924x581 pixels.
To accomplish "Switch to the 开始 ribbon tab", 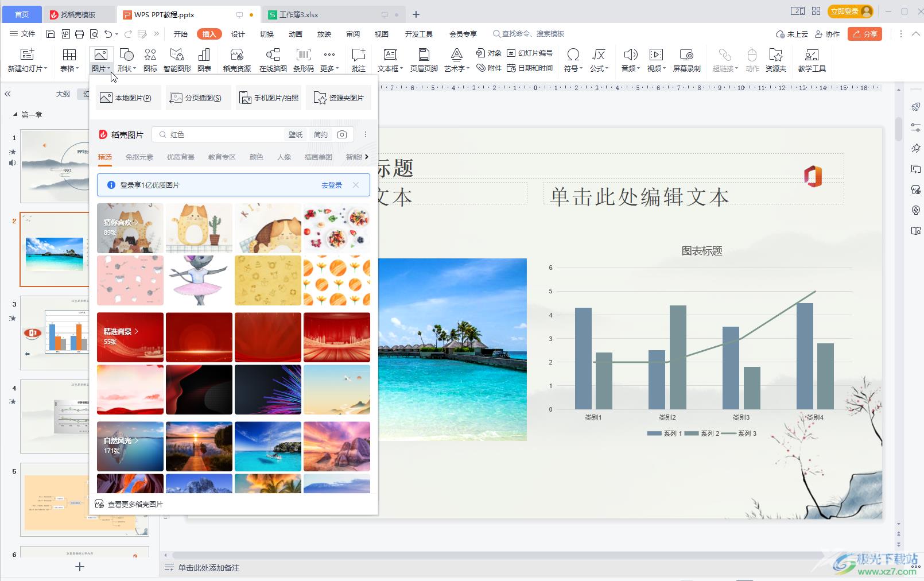I will [x=181, y=34].
